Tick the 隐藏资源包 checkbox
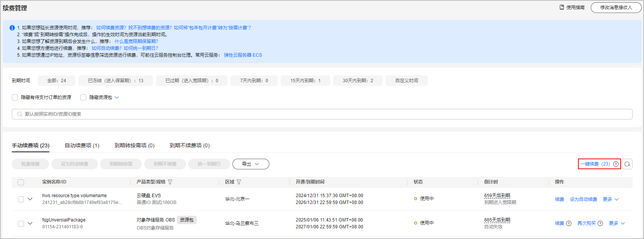 pos(83,97)
